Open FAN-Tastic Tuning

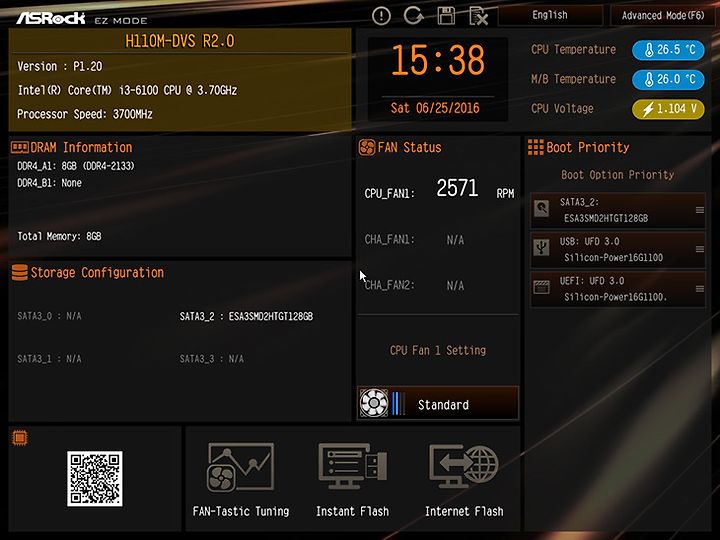click(x=241, y=478)
